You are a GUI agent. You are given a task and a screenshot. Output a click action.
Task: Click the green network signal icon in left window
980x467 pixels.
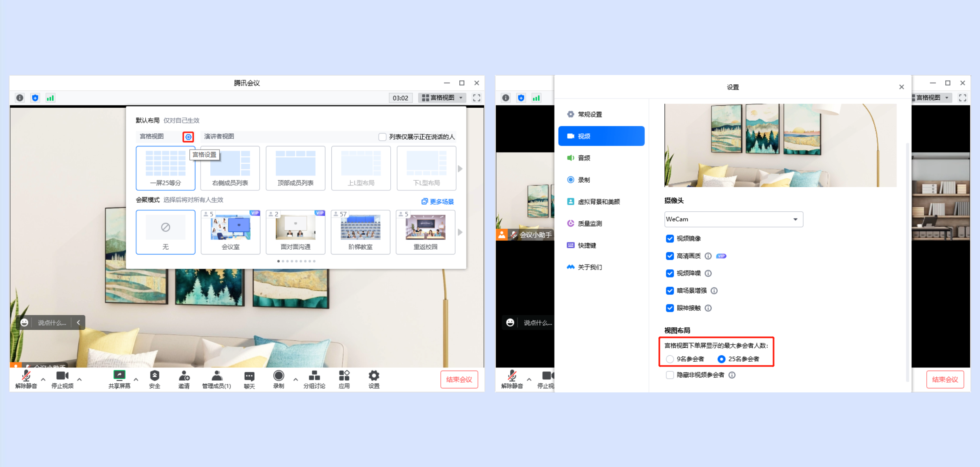tap(50, 98)
